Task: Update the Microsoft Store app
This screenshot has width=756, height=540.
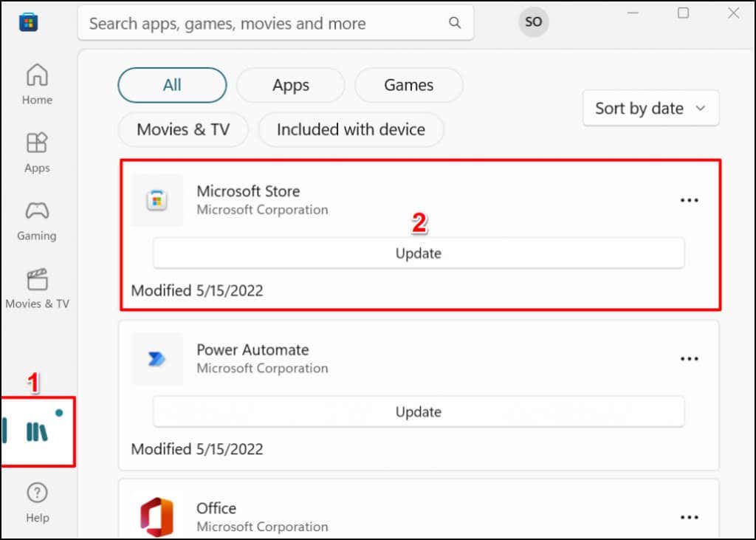Action: (x=418, y=253)
